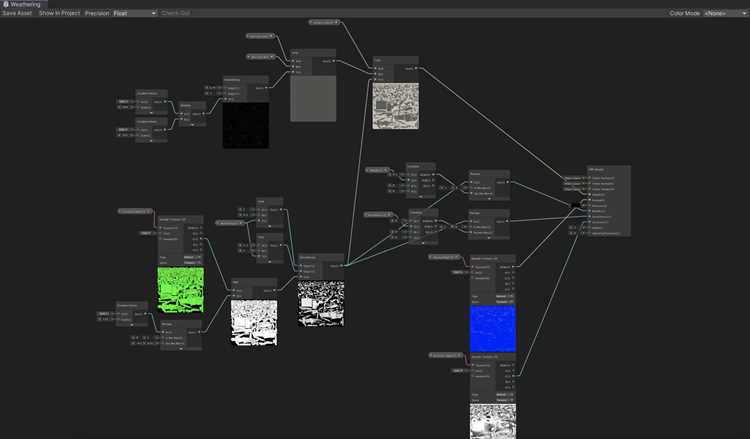The width and height of the screenshot is (750, 439).
Task: Click the output port of the beige-preview node
Action: 416,68
